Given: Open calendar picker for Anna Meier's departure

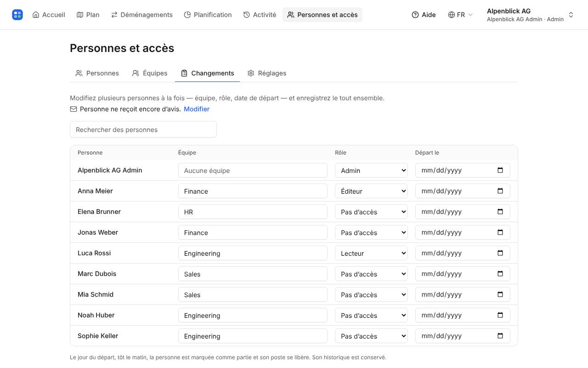Looking at the screenshot, I should 500,191.
